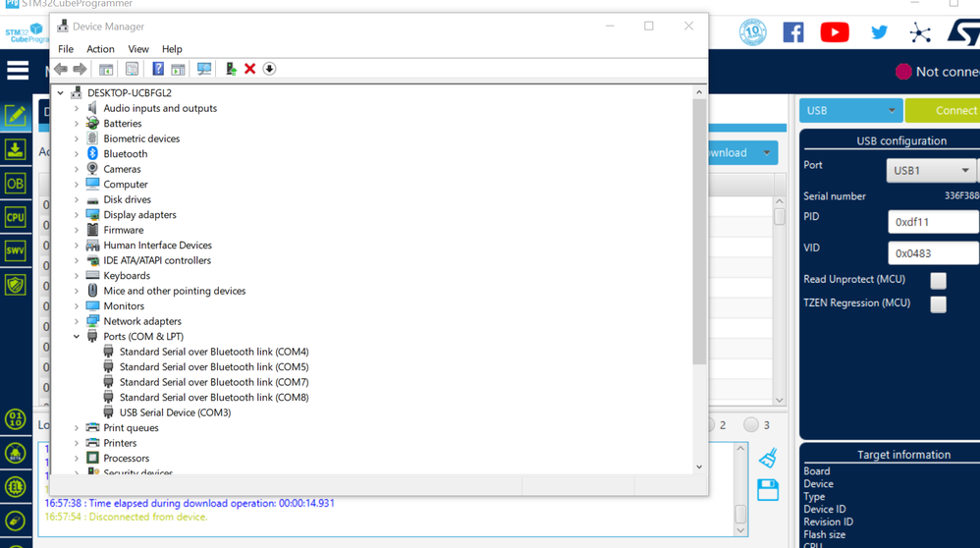980x548 pixels.
Task: Open the shield security sidebar icon
Action: pyautogui.click(x=16, y=285)
